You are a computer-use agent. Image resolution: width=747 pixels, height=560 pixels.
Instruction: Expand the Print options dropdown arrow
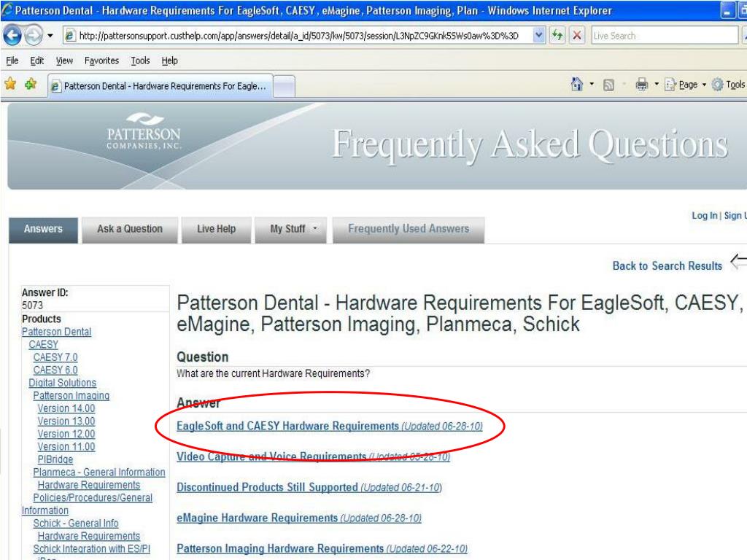click(657, 85)
